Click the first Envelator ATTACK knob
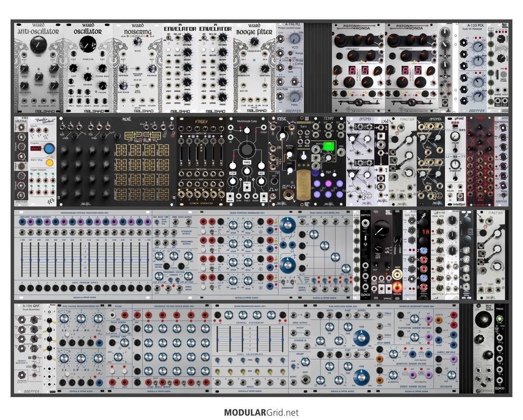The width and height of the screenshot is (523, 420). pyautogui.click(x=188, y=37)
